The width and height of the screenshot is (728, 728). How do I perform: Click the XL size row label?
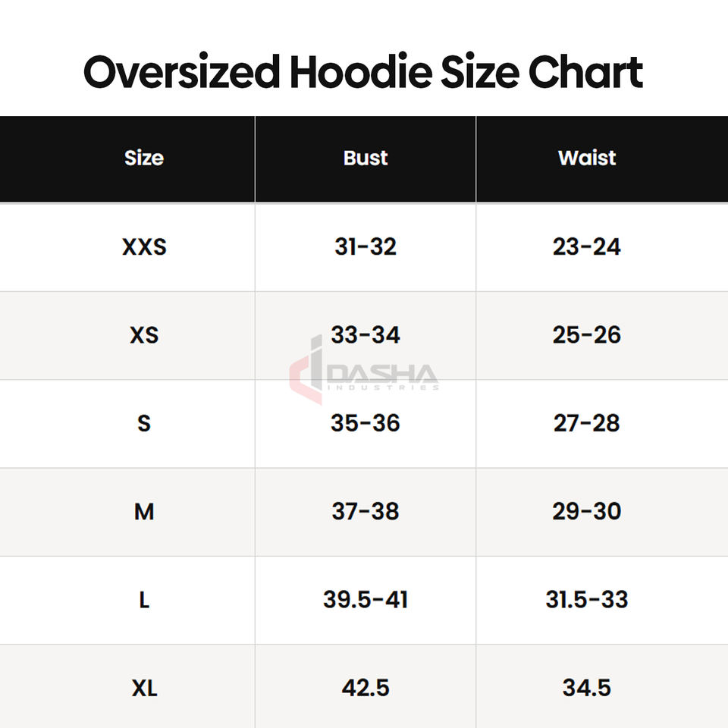click(x=144, y=688)
